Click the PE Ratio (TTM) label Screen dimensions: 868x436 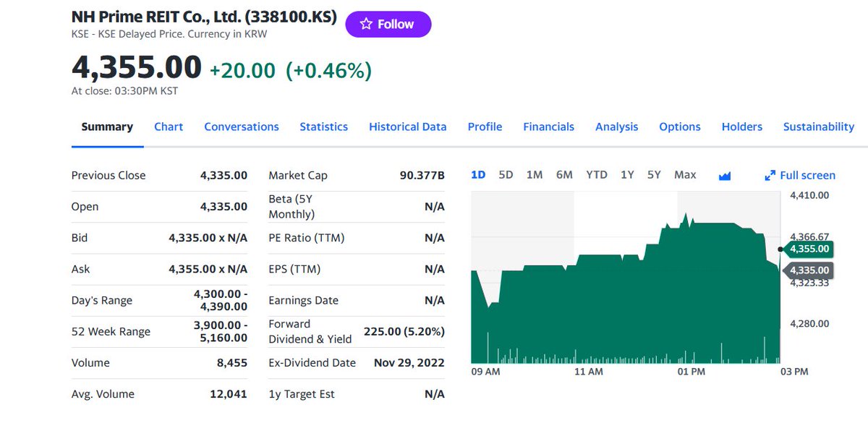[306, 238]
